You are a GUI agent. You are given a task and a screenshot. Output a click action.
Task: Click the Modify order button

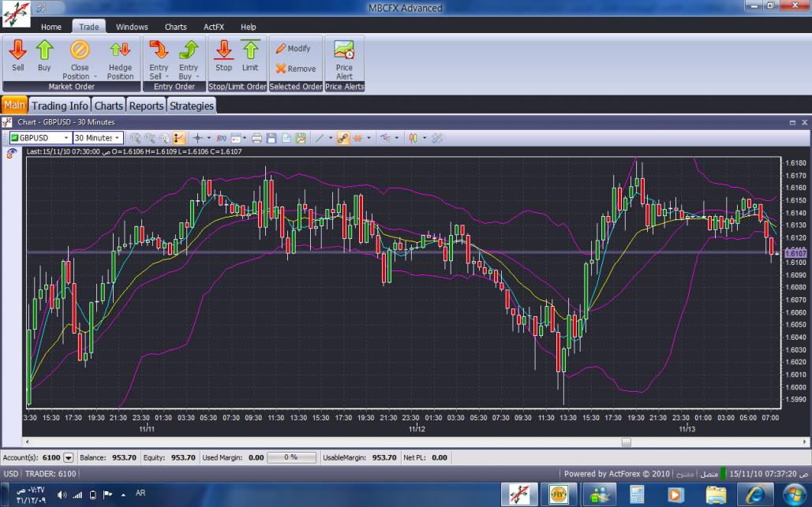[293, 48]
